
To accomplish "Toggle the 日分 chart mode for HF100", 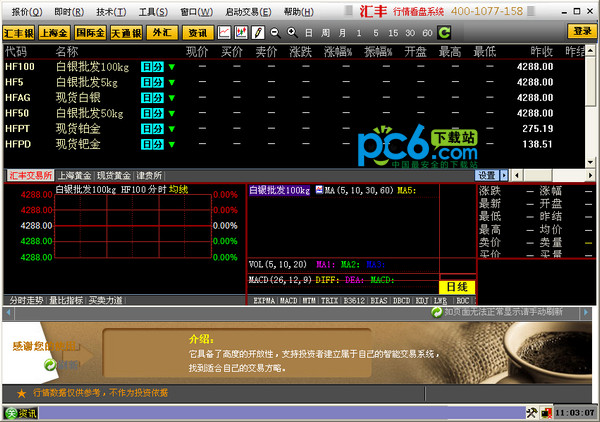I will pyautogui.click(x=152, y=67).
